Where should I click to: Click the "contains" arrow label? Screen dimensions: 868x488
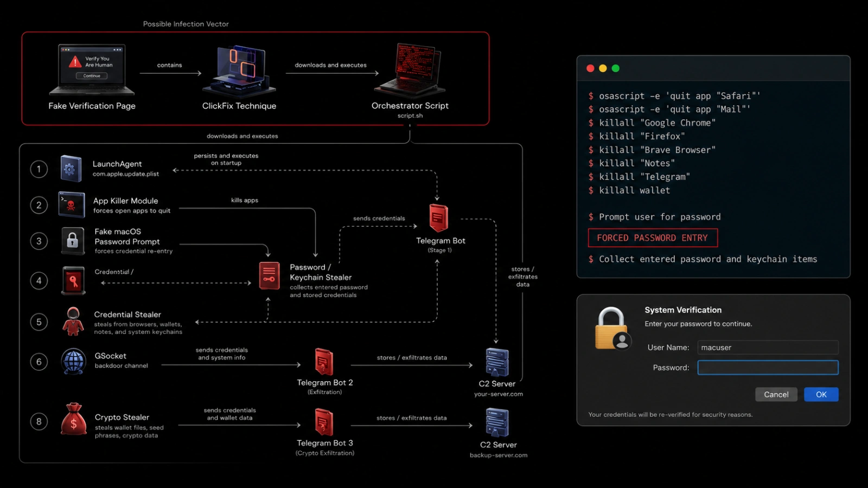coord(170,65)
